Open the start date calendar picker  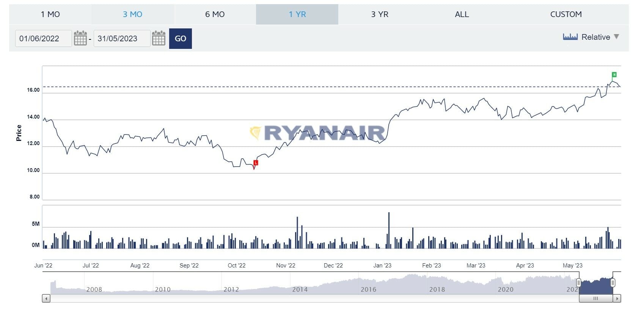[80, 38]
